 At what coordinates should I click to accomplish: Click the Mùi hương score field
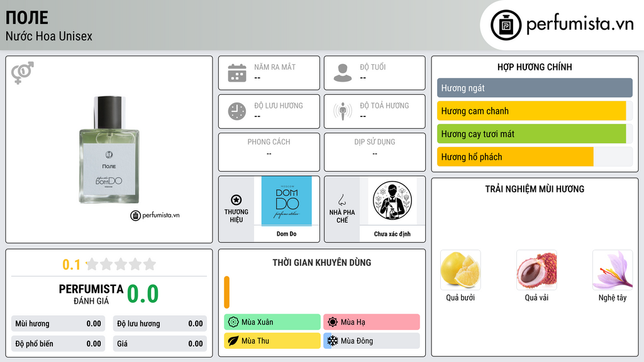click(58, 324)
